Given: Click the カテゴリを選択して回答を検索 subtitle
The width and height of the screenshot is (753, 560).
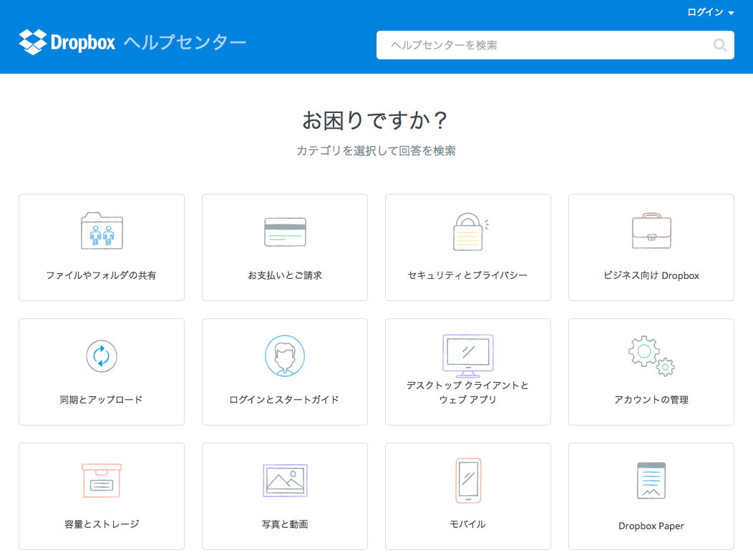Looking at the screenshot, I should [x=376, y=151].
